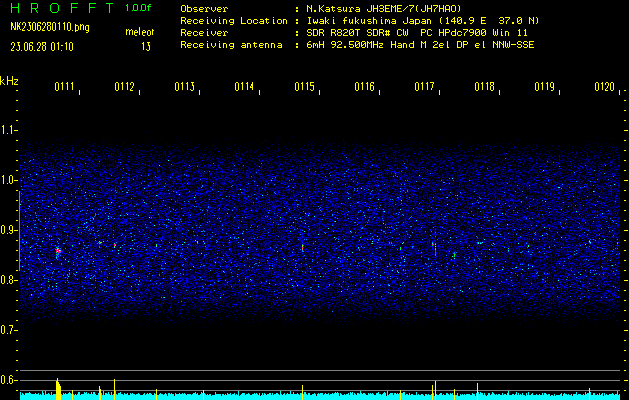This screenshot has height=400, width=629.
Task: Select the 0120 time marker
Action: [x=605, y=86]
